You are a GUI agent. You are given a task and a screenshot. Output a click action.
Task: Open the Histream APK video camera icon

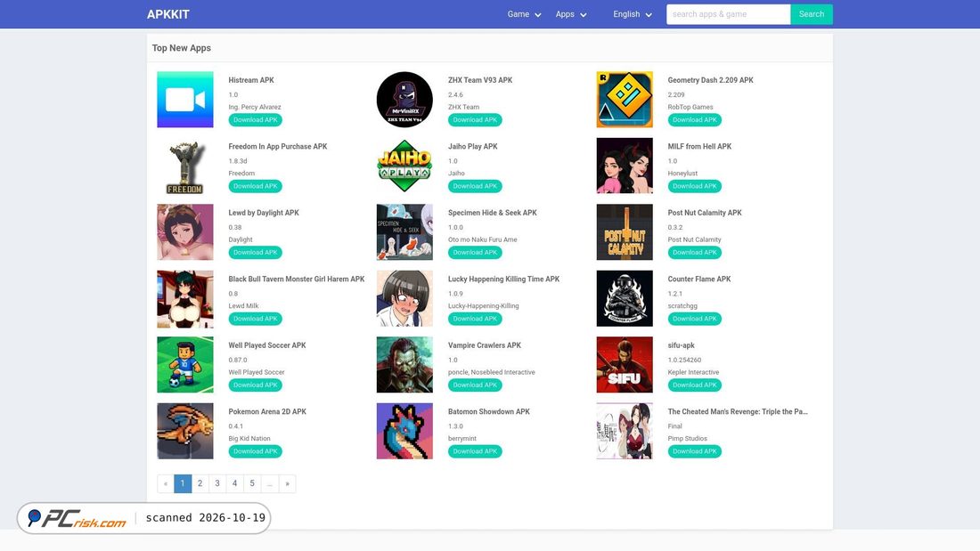(x=185, y=100)
